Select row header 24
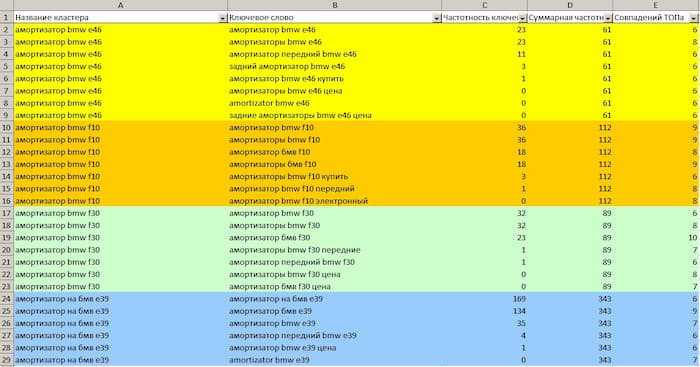This screenshot has width=700, height=367. (x=7, y=299)
